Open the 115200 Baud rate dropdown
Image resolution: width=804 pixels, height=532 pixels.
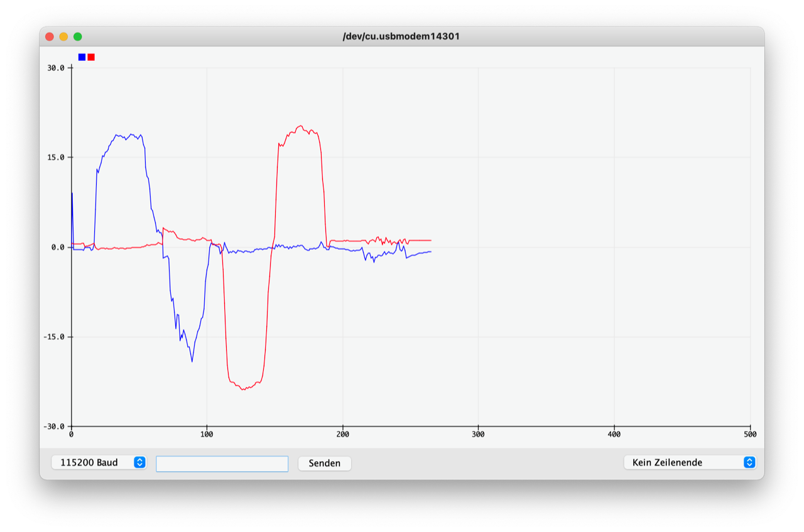(99, 462)
